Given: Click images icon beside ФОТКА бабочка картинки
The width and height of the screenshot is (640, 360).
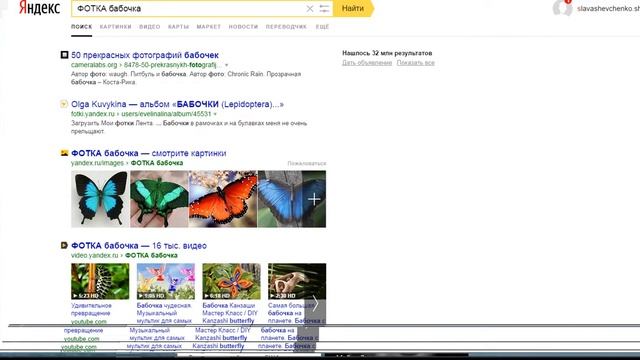Looking at the screenshot, I should coord(64,153).
